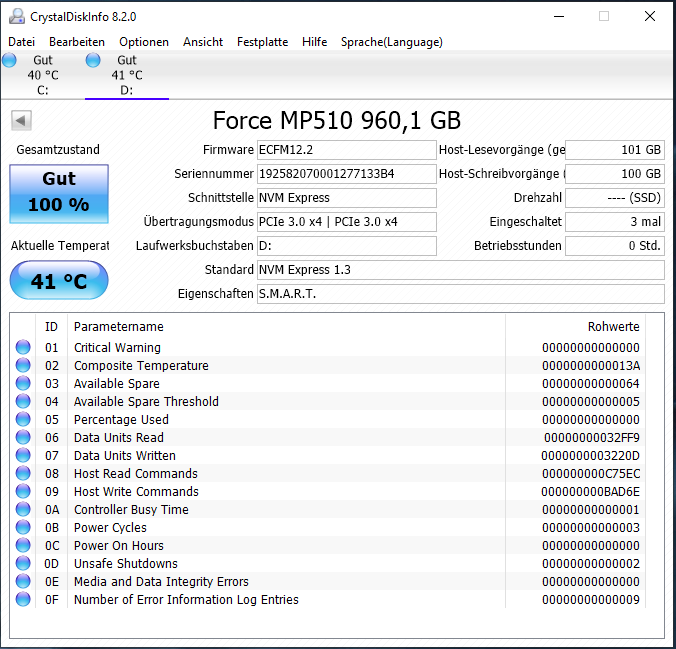Click status orb beside Unsafe Shutdowns

click(x=23, y=564)
